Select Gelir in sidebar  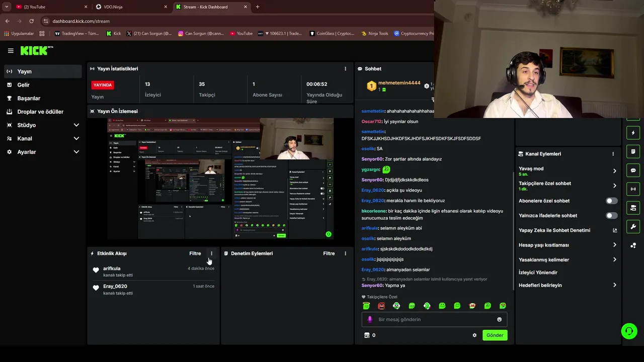43,85
